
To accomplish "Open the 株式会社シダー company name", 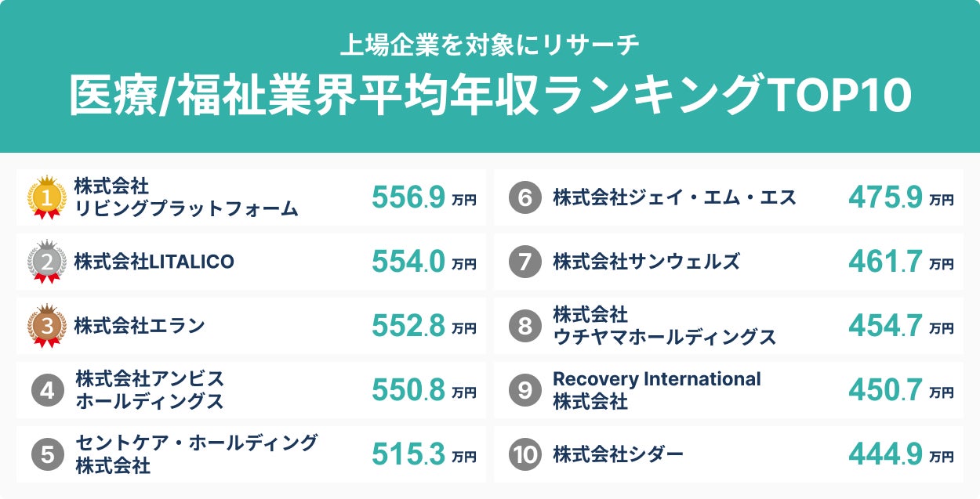I will click(x=619, y=454).
